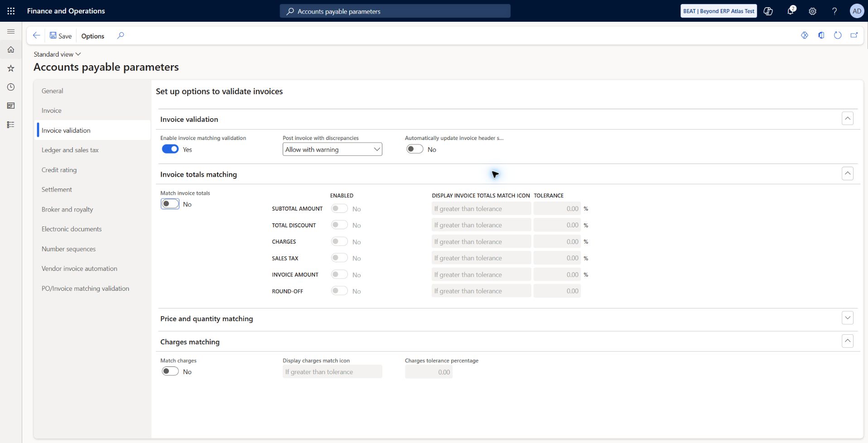Select Ledger and sales tax tab
This screenshot has width=868, height=443.
(x=94, y=150)
